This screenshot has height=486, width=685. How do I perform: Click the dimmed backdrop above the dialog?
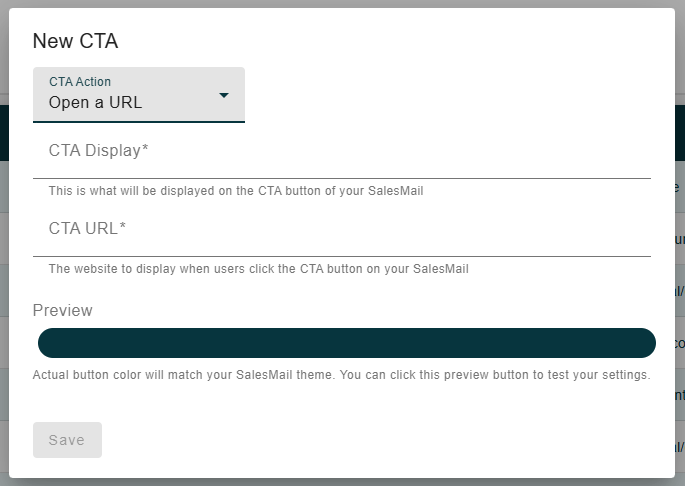342,3
